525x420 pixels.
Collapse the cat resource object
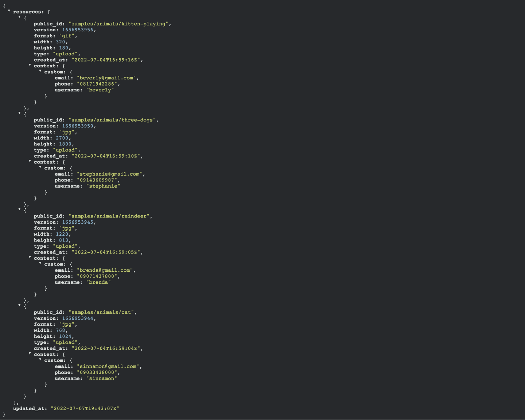point(19,305)
